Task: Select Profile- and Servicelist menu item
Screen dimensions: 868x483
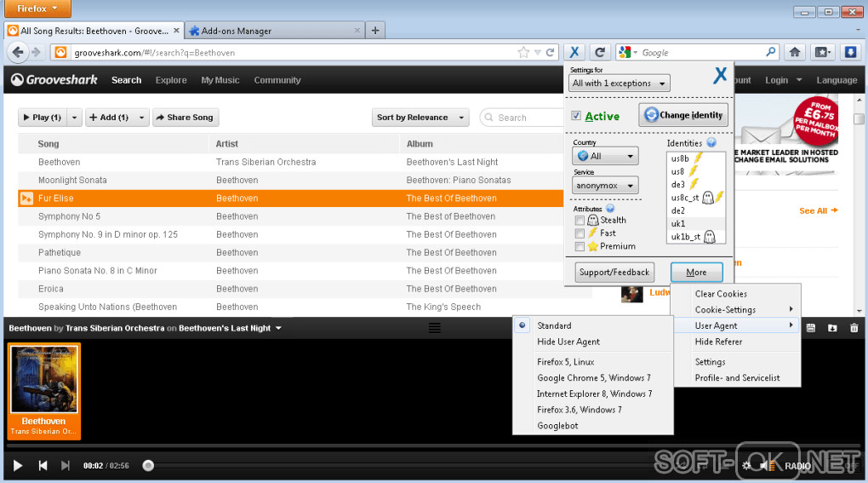Action: pyautogui.click(x=737, y=377)
